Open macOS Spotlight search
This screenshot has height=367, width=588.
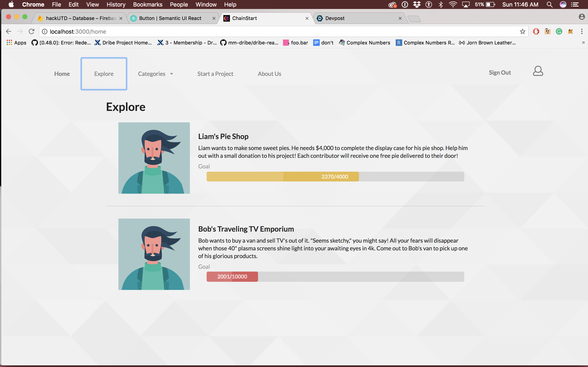tap(549, 5)
